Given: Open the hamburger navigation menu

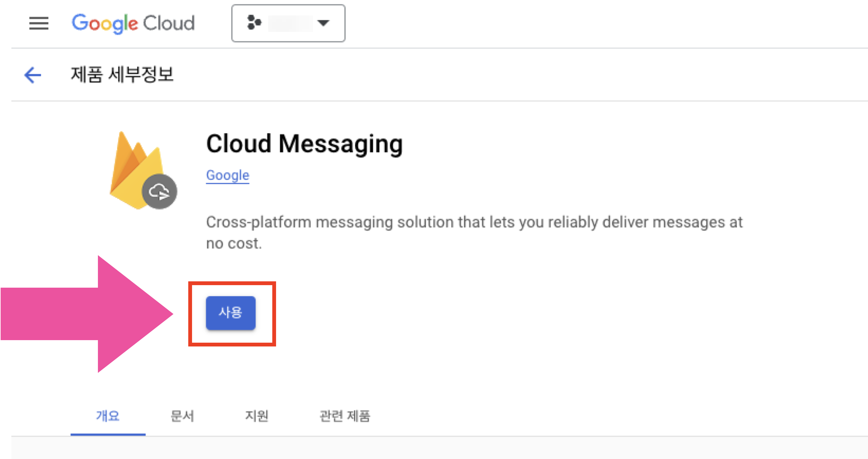Looking at the screenshot, I should click(39, 23).
